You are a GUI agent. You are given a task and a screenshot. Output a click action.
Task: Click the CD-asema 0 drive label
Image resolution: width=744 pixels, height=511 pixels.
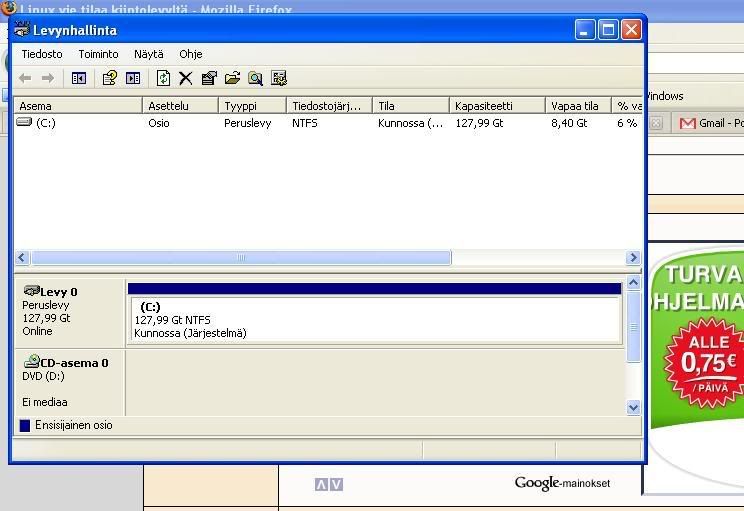coord(73,363)
